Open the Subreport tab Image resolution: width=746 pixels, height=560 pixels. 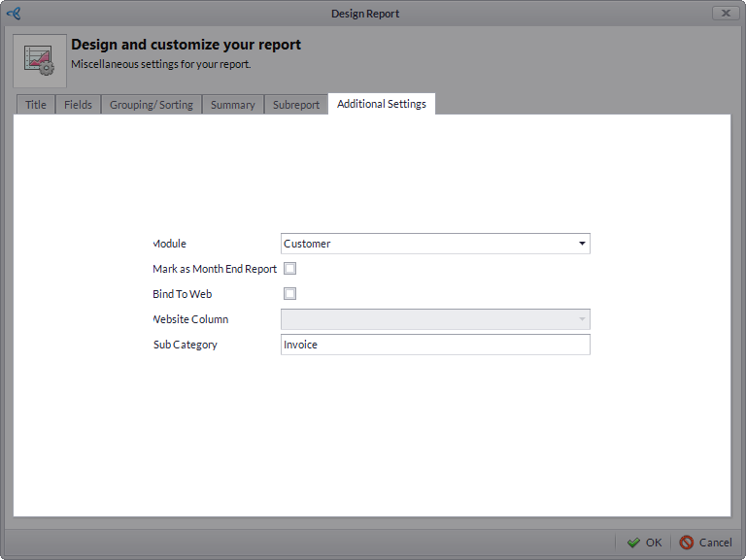click(x=296, y=105)
